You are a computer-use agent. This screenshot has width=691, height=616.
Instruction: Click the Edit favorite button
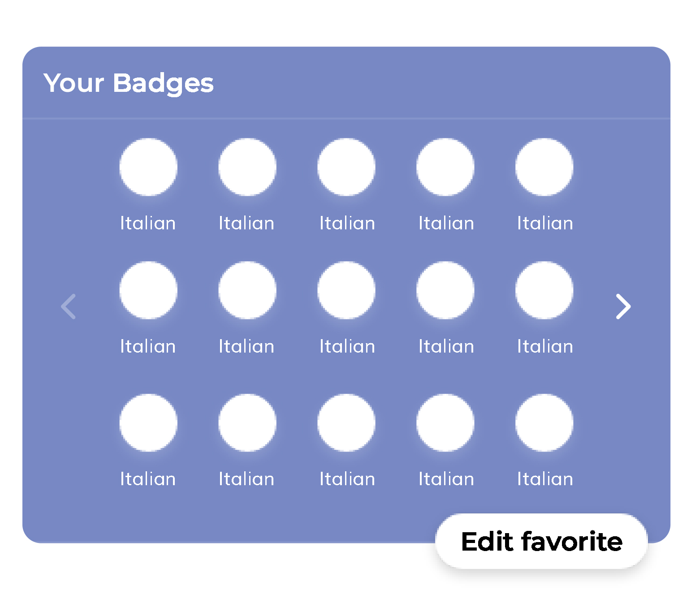[x=541, y=541]
